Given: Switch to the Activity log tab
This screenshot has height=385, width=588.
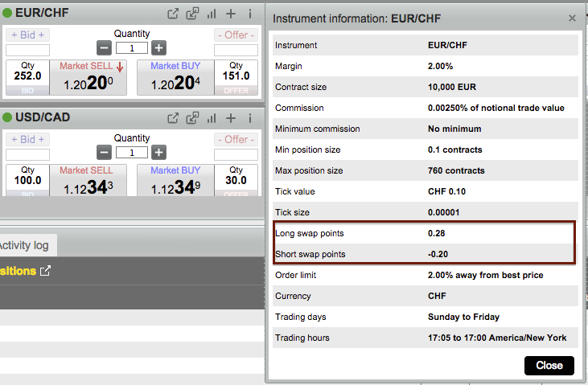Looking at the screenshot, I should coord(24,245).
